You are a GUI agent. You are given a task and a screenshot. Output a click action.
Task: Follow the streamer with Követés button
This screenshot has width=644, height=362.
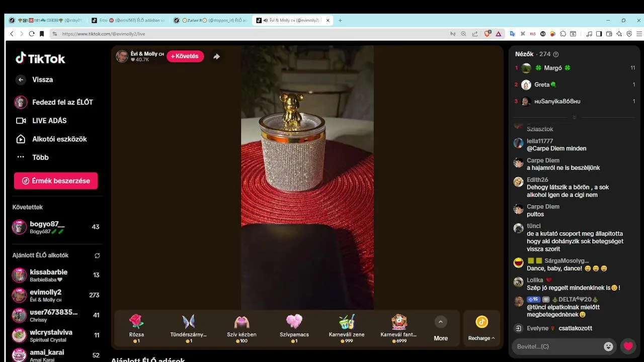[x=185, y=56]
